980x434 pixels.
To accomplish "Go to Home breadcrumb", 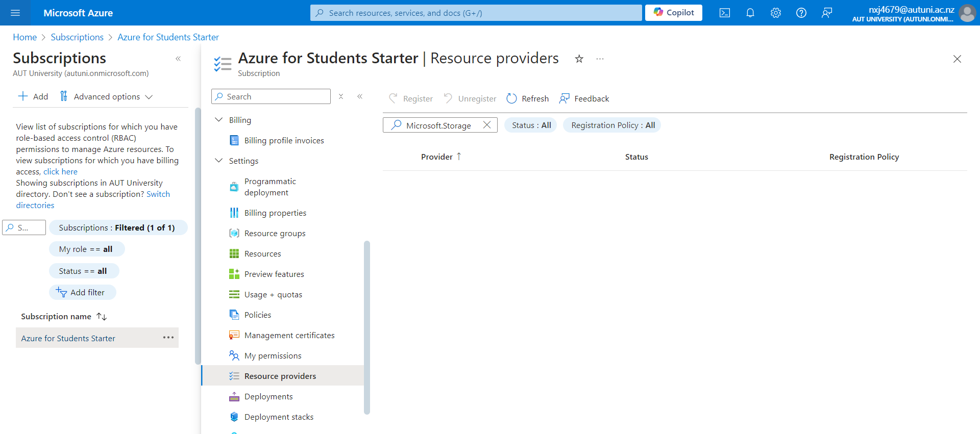I will tap(24, 37).
